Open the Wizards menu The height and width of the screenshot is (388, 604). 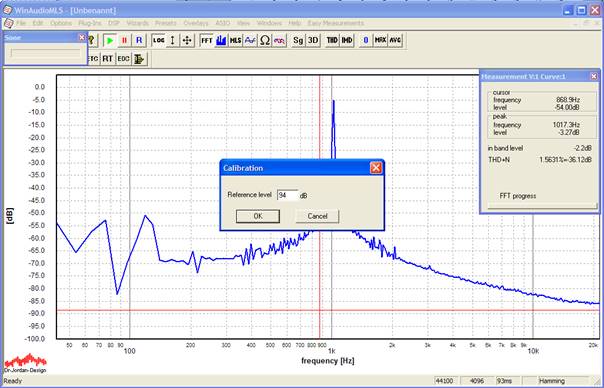click(138, 23)
